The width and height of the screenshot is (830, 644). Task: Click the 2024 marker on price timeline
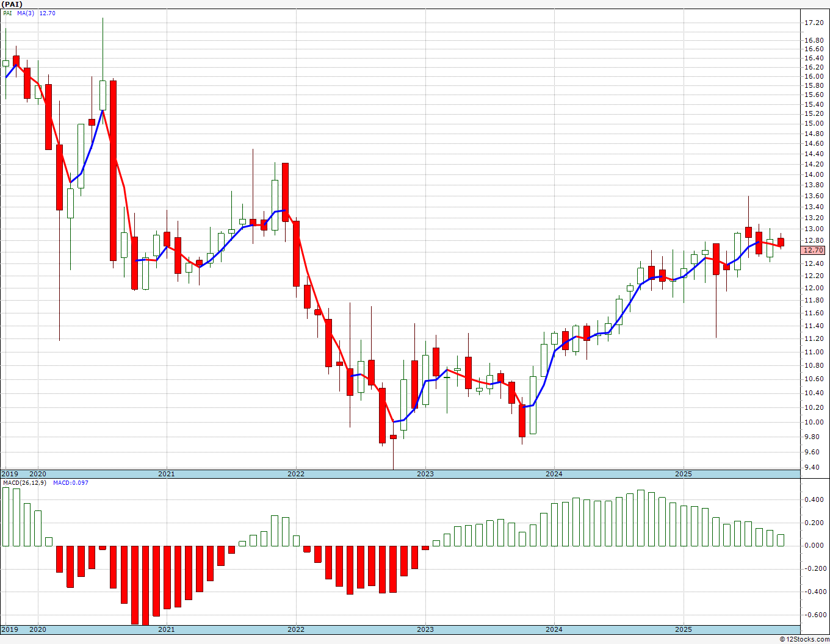point(554,474)
